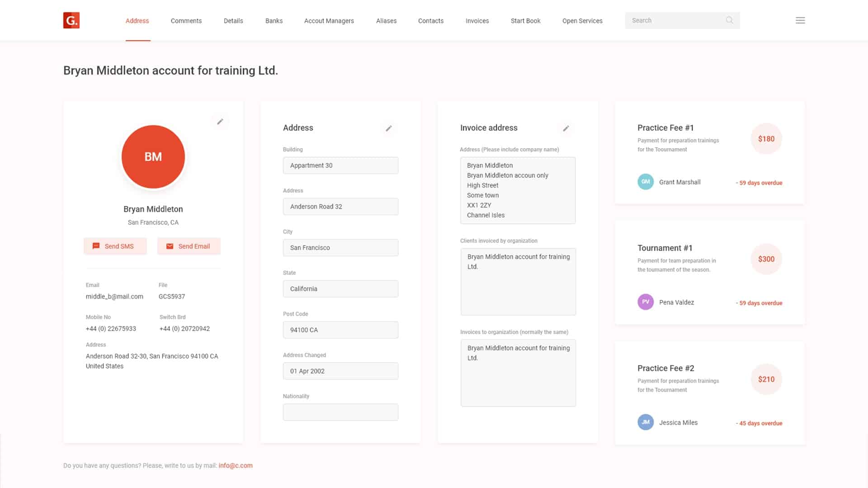Open the hamburger menu icon
This screenshot has height=488, width=868.
tap(800, 20)
